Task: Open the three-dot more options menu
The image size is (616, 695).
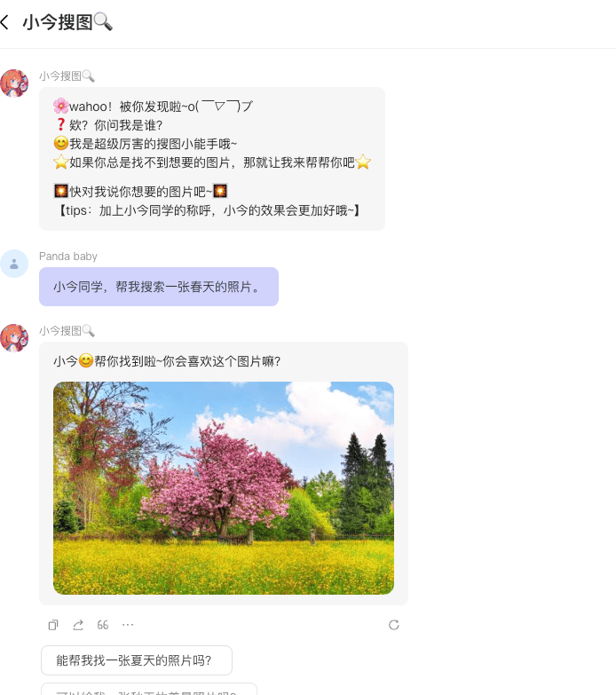Action: [128, 625]
